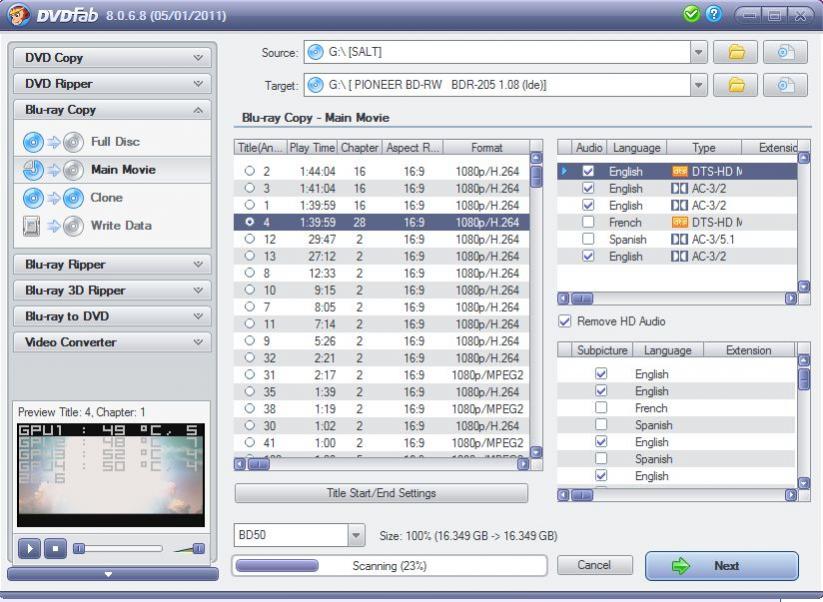This screenshot has height=602, width=823.
Task: Sort titles by Play Time column header
Action: (x=312, y=147)
